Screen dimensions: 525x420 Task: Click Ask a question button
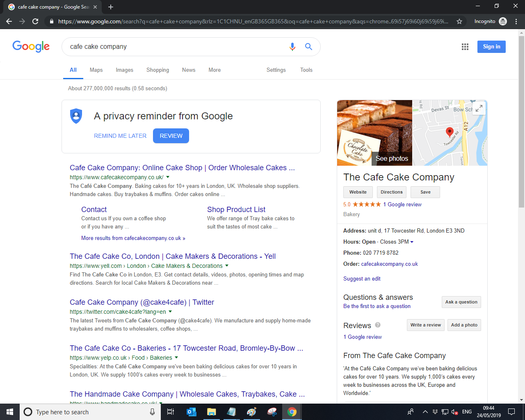pyautogui.click(x=461, y=302)
